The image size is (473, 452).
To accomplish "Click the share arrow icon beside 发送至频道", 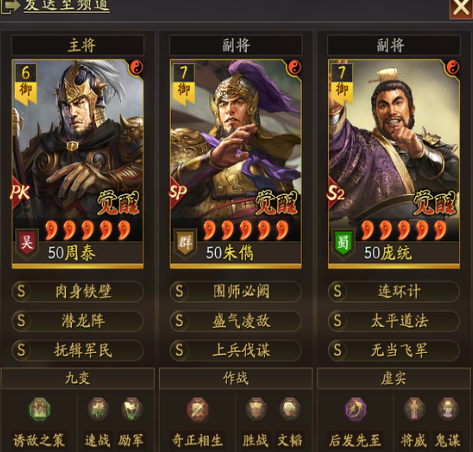I will point(9,6).
